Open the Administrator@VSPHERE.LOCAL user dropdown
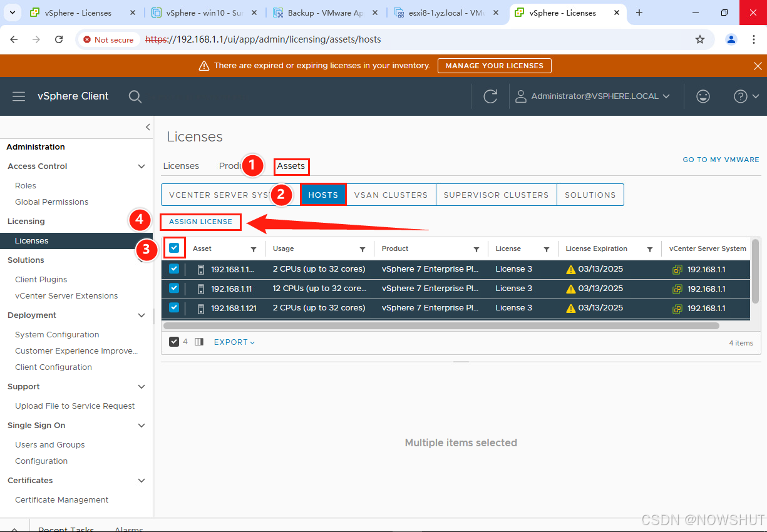The width and height of the screenshot is (767, 532). [592, 96]
